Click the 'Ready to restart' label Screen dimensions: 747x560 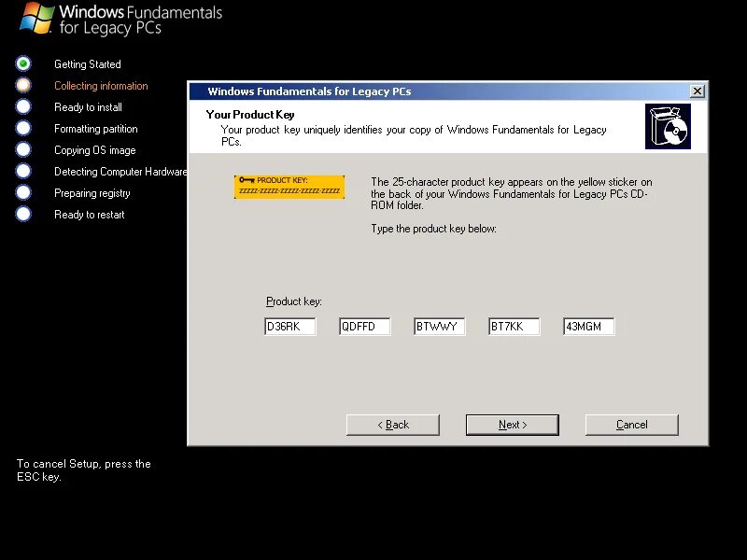89,215
